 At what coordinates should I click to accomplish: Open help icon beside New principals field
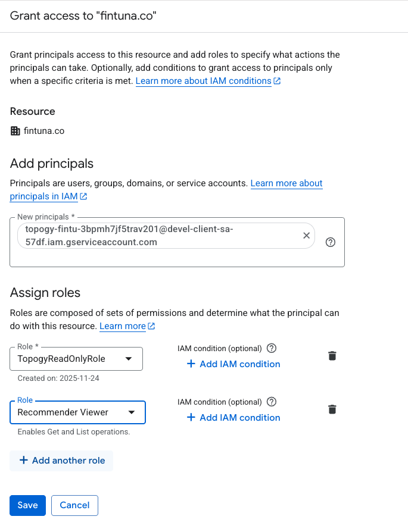[x=330, y=242]
